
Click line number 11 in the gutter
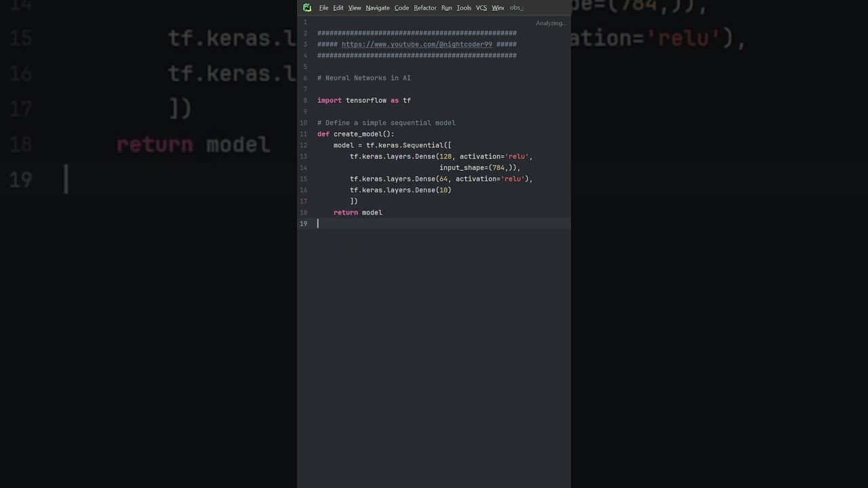(304, 134)
